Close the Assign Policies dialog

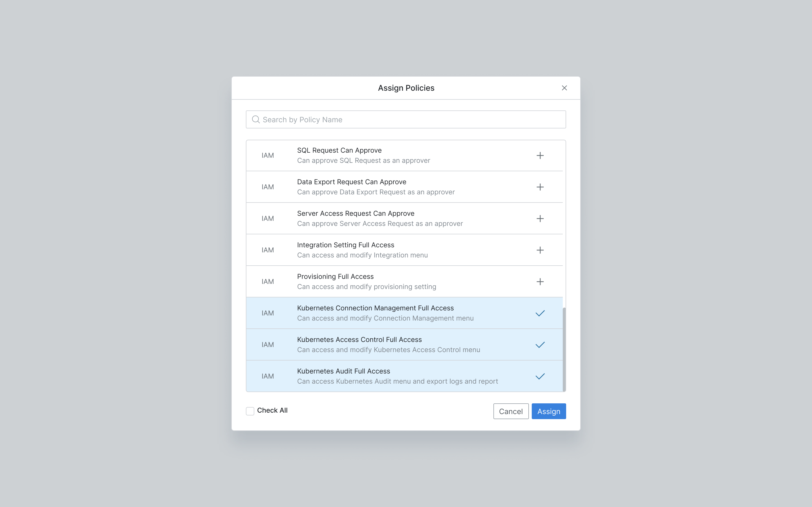564,88
